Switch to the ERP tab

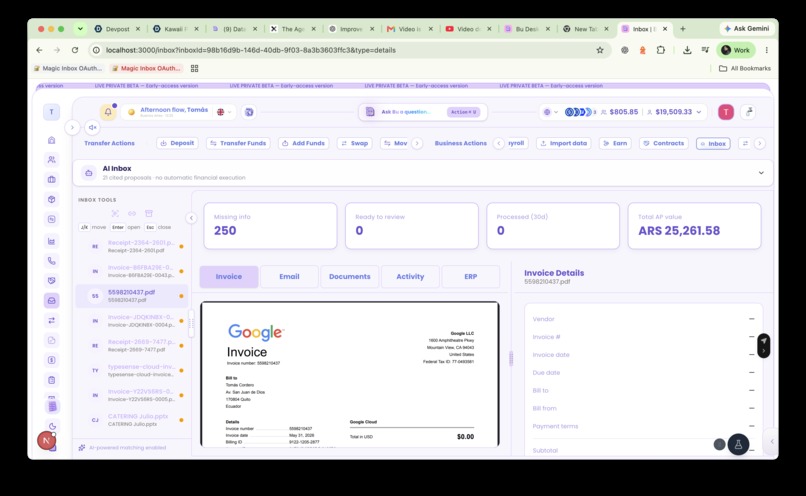click(x=471, y=277)
